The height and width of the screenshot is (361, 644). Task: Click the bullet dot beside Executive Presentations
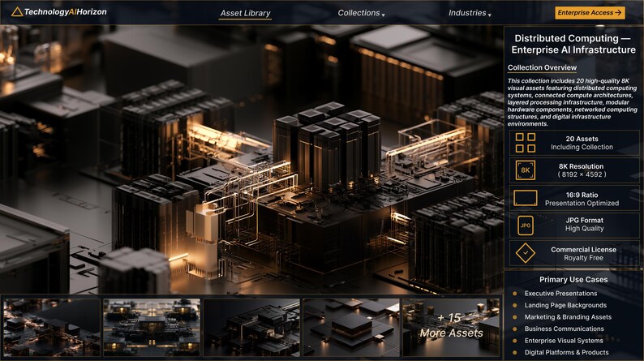click(514, 293)
